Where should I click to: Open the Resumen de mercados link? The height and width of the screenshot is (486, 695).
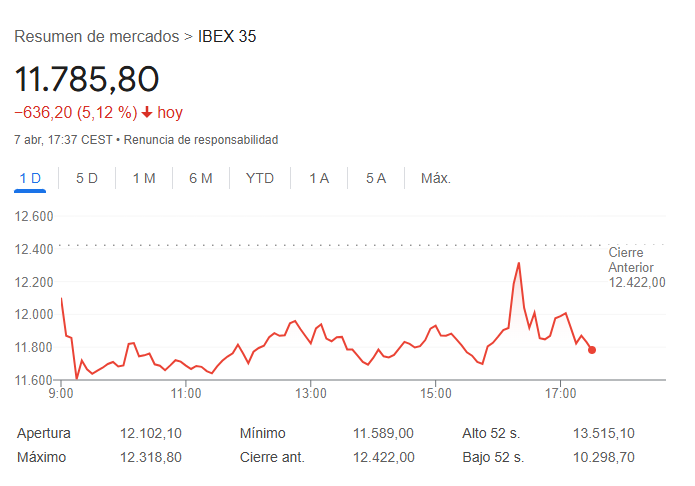(x=96, y=37)
